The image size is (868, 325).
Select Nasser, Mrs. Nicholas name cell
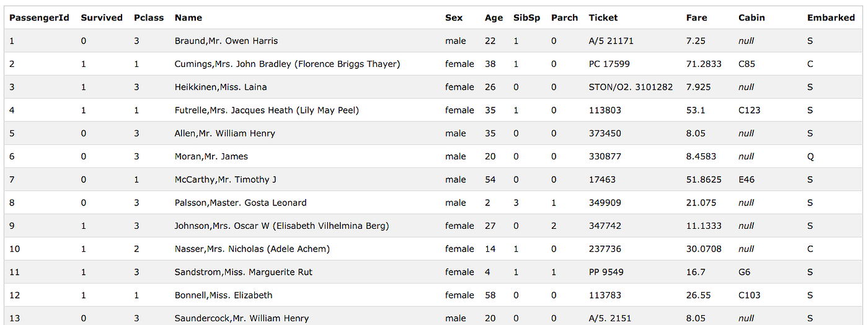(x=252, y=249)
